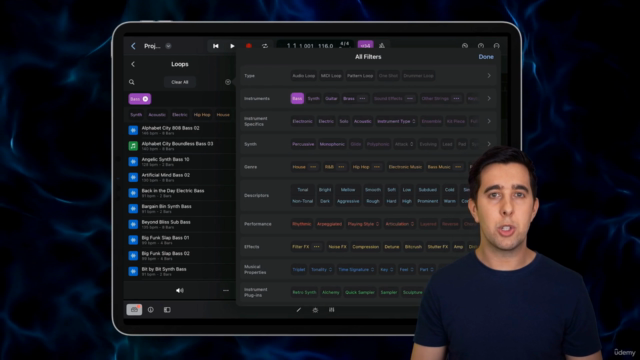The width and height of the screenshot is (640, 360).
Task: Click the Bargain Bin Synth Bass loop icon
Action: 133,209
